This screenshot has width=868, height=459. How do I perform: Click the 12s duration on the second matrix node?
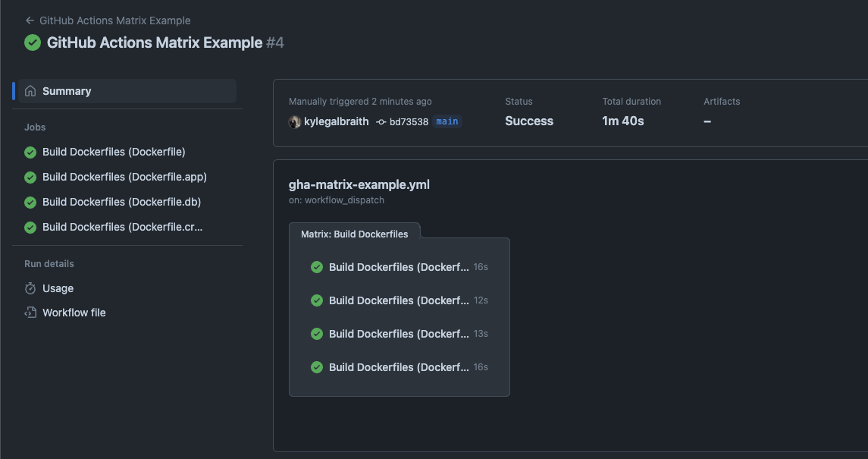(x=481, y=300)
